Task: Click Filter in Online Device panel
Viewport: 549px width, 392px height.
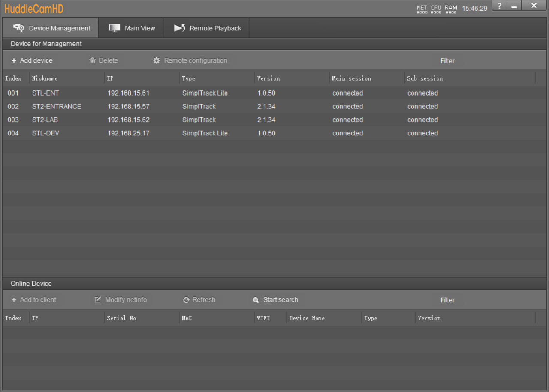Action: click(447, 300)
